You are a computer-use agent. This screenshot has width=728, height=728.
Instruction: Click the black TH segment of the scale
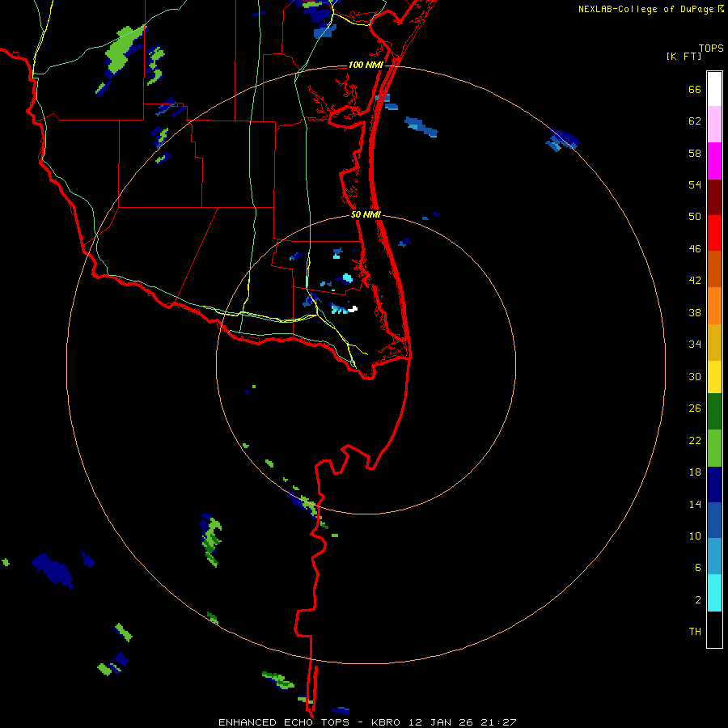(x=714, y=629)
